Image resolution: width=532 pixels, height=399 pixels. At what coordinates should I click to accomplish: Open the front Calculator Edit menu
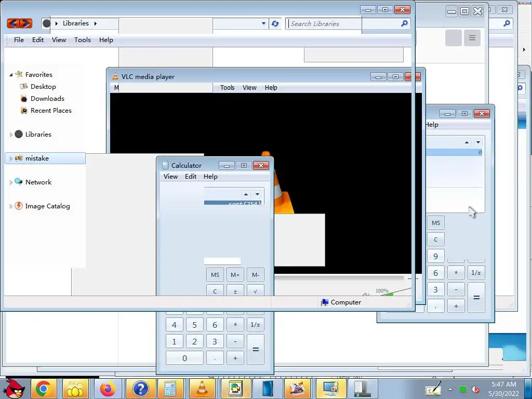coord(190,177)
